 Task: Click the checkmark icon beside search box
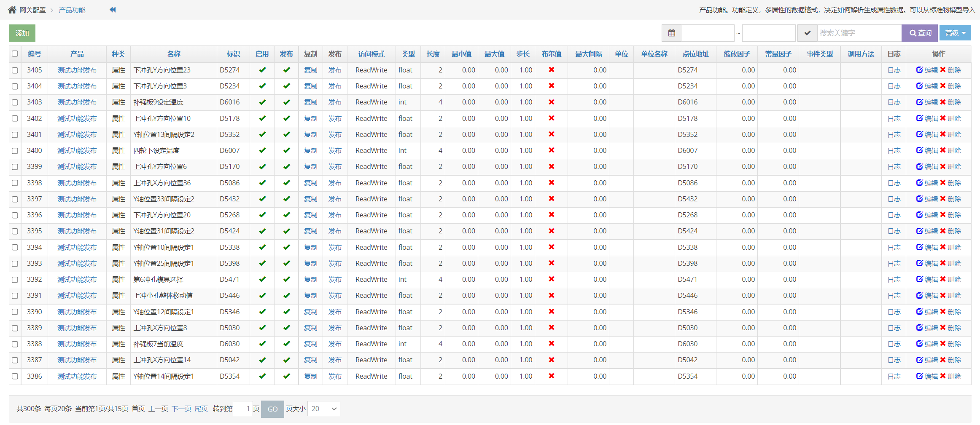(x=807, y=33)
